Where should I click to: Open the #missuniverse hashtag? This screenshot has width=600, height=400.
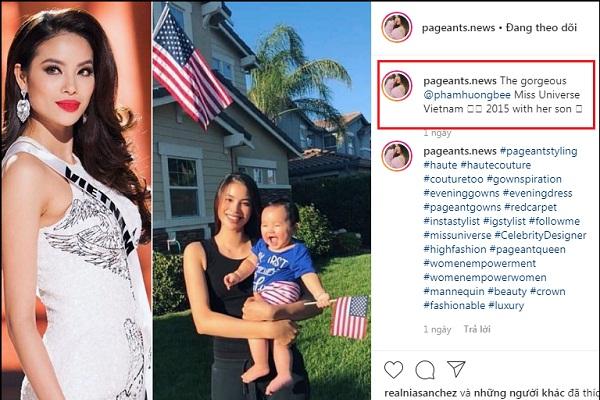pyautogui.click(x=457, y=235)
